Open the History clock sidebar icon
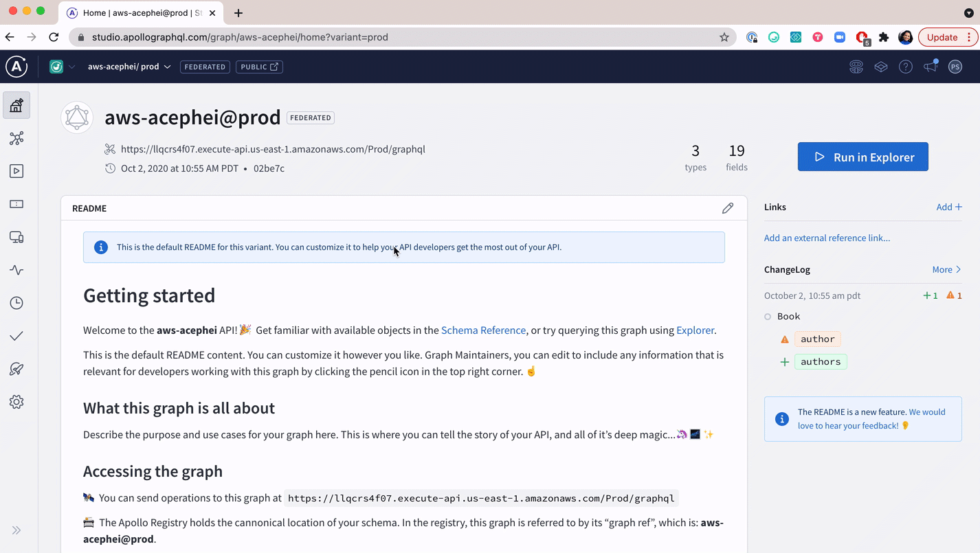The image size is (980, 553). point(16,303)
